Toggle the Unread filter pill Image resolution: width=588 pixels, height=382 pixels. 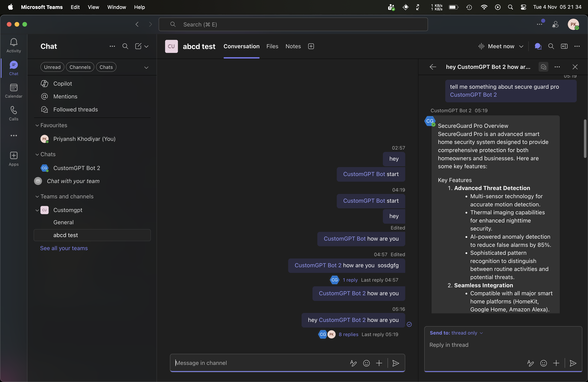pyautogui.click(x=52, y=67)
